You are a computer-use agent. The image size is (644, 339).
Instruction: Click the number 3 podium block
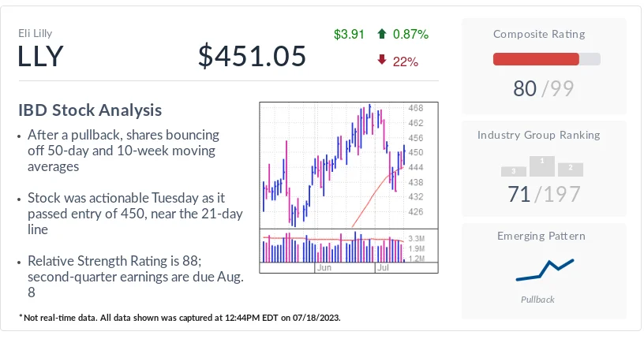click(514, 170)
